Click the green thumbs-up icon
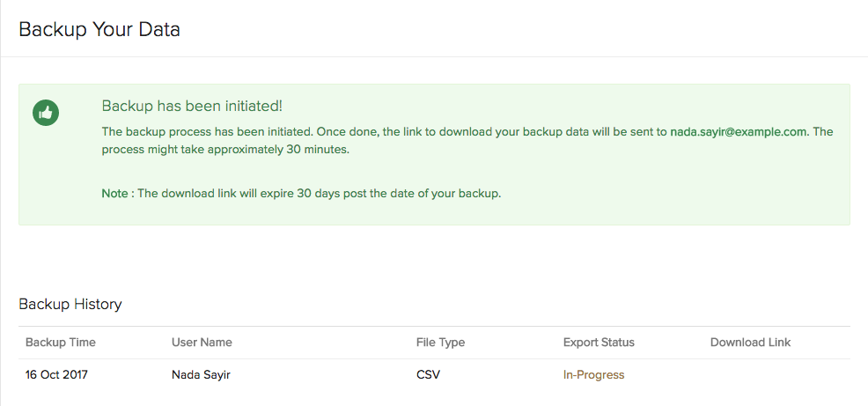The image size is (868, 406). point(46,113)
